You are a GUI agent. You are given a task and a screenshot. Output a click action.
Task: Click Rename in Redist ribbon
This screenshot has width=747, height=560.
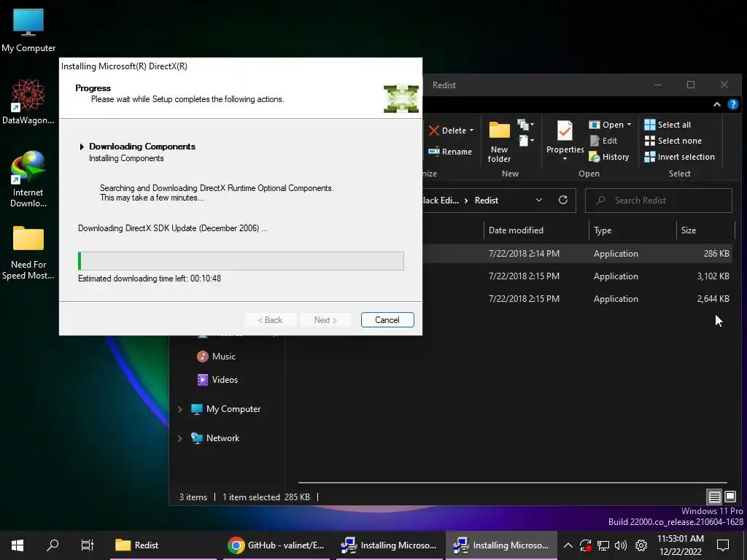449,152
